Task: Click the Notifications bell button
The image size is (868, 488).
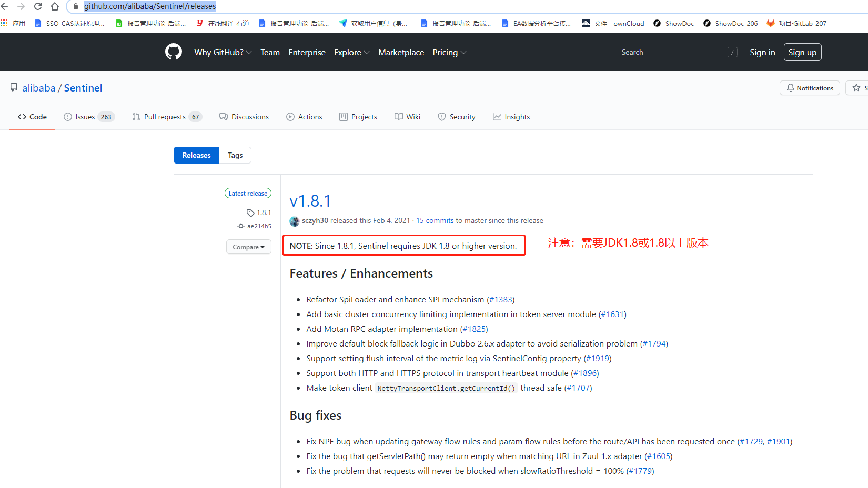Action: point(810,88)
